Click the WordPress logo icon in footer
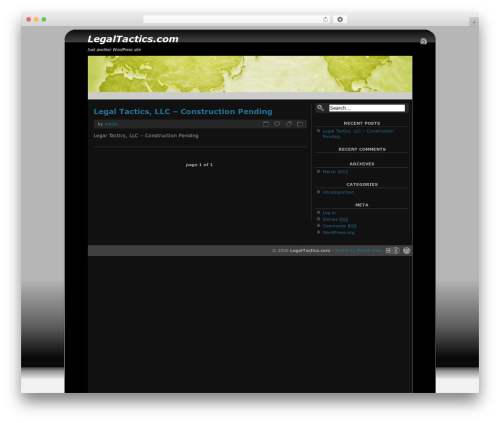This screenshot has width=500, height=423. click(x=406, y=251)
